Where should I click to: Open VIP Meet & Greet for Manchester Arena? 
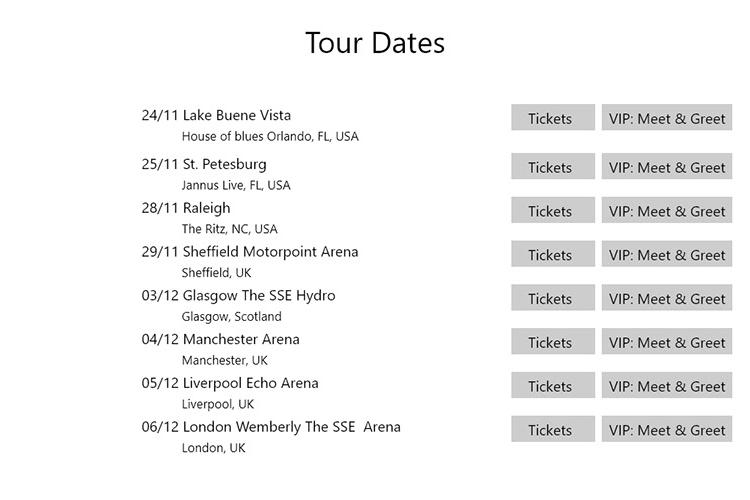(x=667, y=341)
